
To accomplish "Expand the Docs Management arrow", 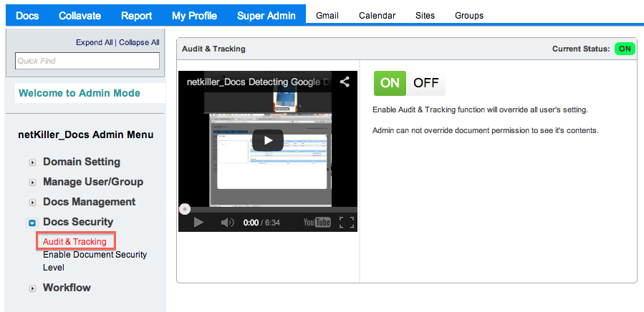I will coord(32,203).
